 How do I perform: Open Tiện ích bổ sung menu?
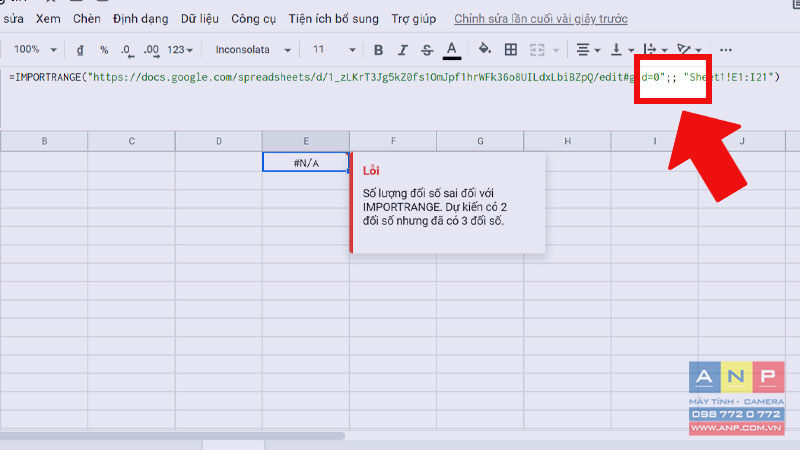(x=333, y=19)
